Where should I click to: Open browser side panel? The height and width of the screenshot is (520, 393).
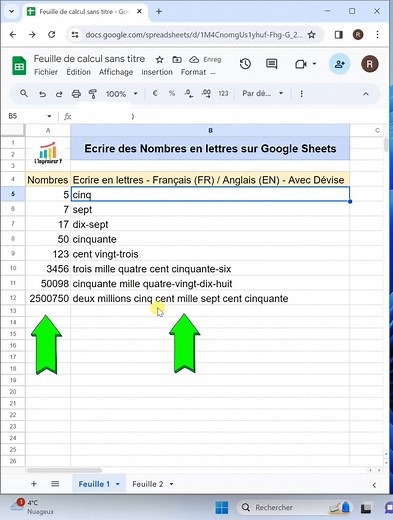point(339,35)
